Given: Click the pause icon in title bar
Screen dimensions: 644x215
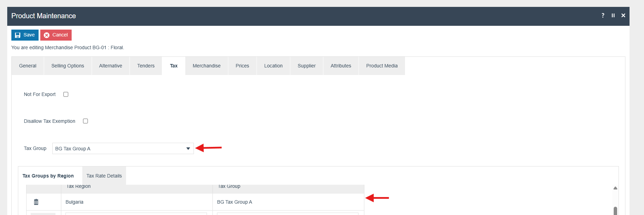Looking at the screenshot, I should coord(613,15).
